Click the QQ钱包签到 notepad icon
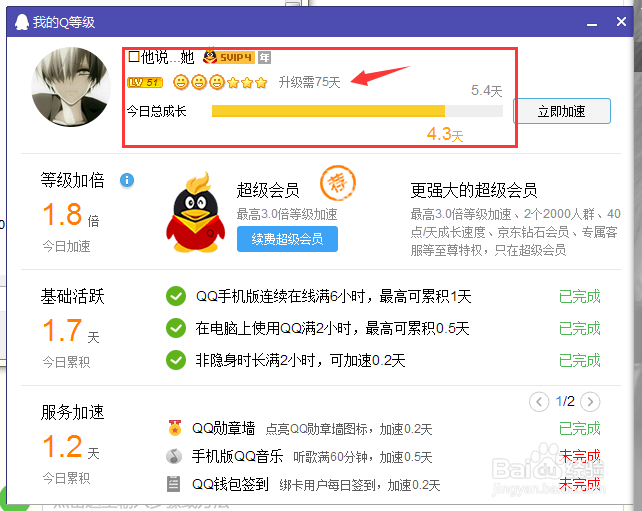 point(174,484)
